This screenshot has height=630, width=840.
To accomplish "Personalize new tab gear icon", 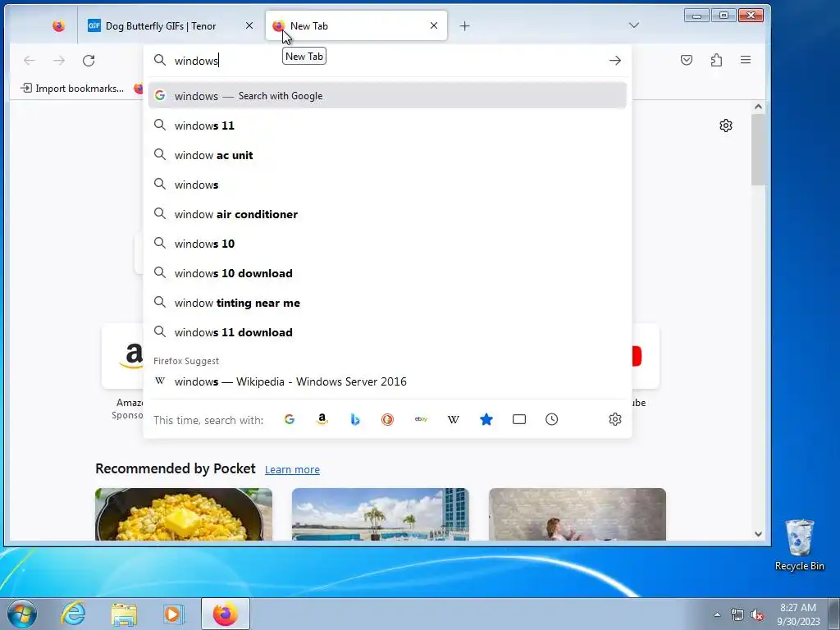I will 726,126.
